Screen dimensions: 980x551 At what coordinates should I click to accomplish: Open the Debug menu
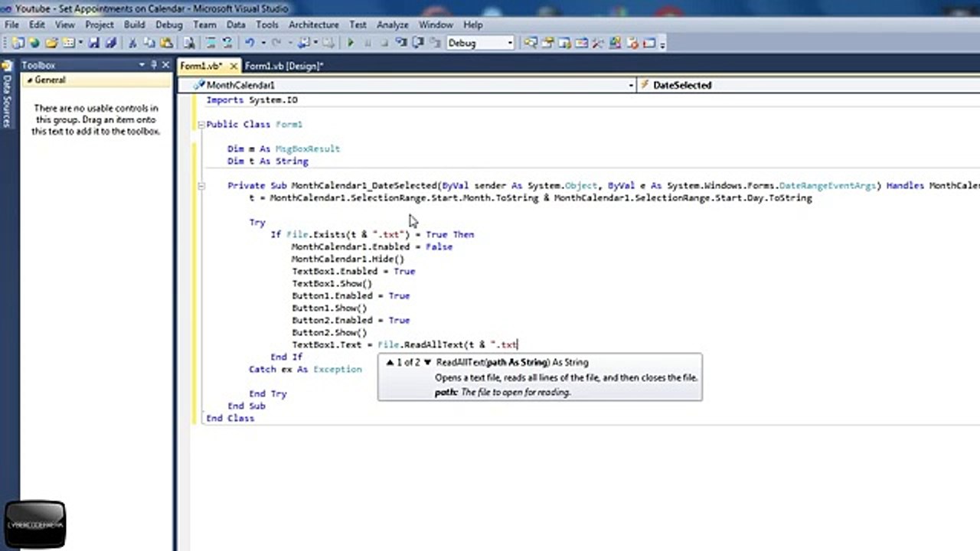(x=169, y=24)
